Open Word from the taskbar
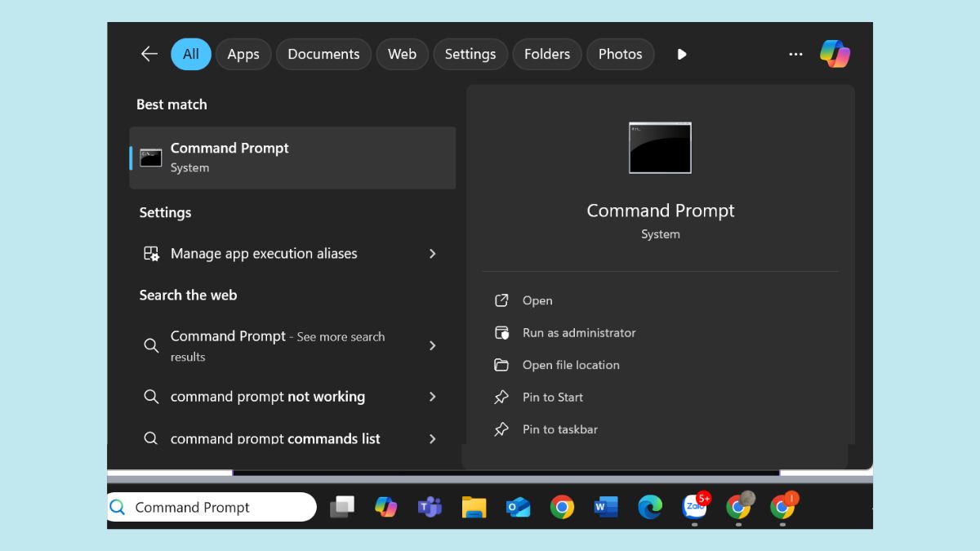Image resolution: width=980 pixels, height=551 pixels. (605, 507)
